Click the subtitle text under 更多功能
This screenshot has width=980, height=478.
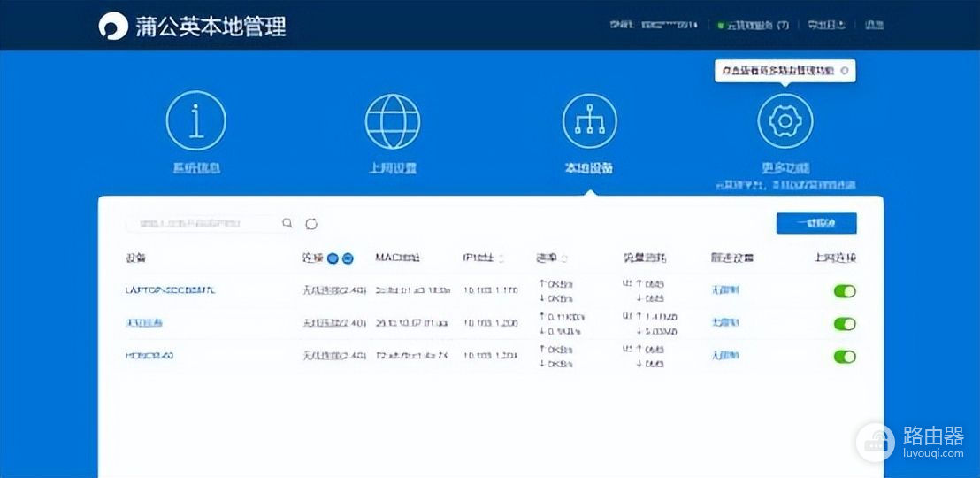[785, 185]
